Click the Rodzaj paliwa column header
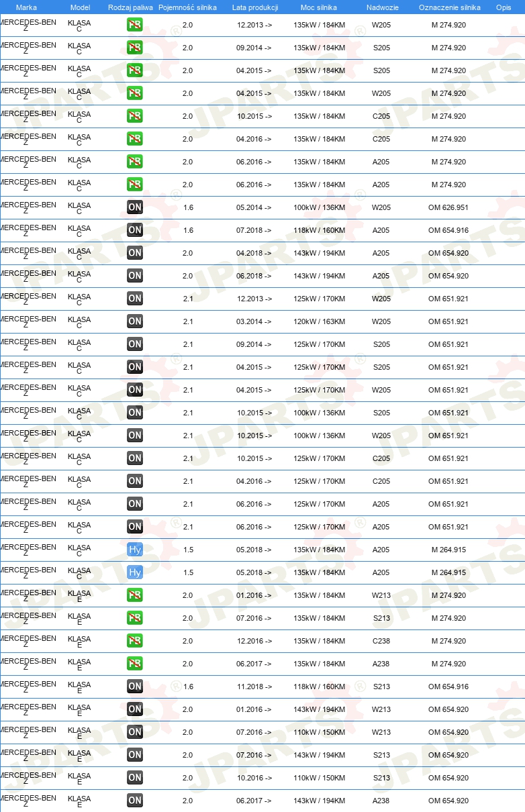The image size is (525, 812). click(130, 7)
